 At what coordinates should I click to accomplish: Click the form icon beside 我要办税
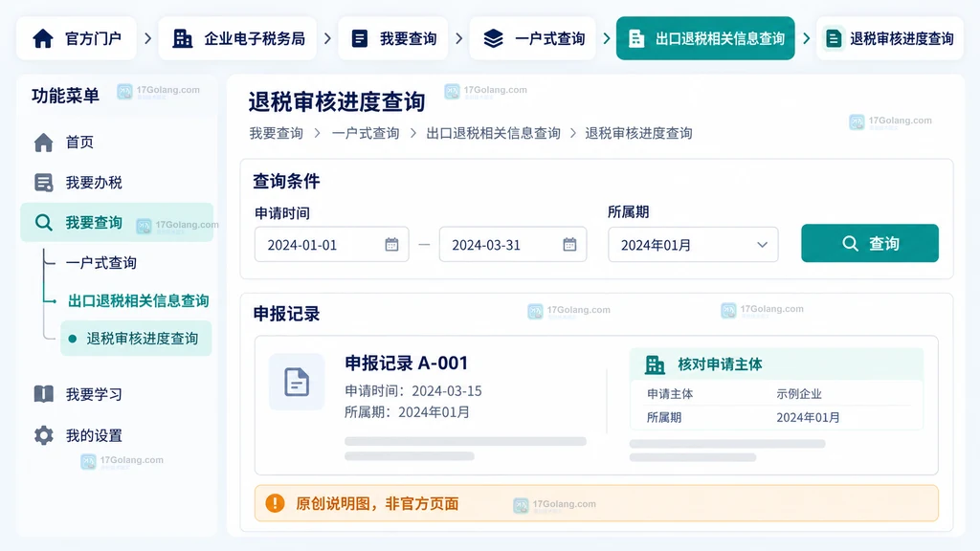tap(44, 183)
